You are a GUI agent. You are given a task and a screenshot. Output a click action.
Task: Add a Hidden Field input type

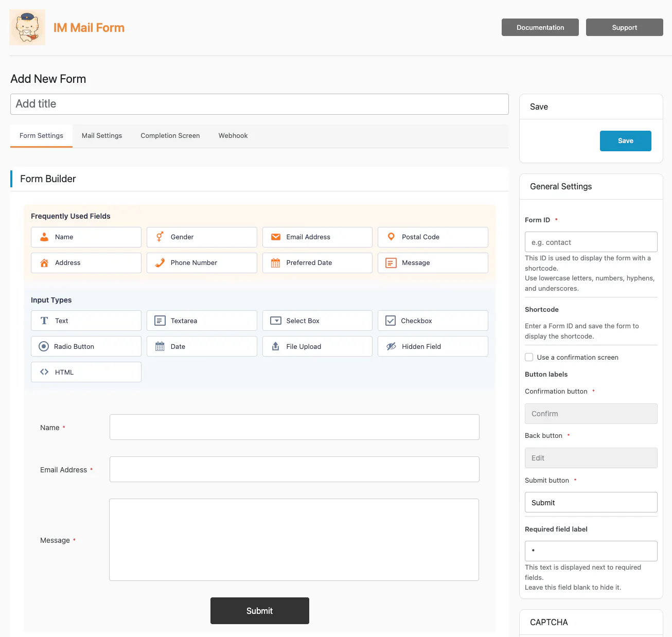click(433, 346)
